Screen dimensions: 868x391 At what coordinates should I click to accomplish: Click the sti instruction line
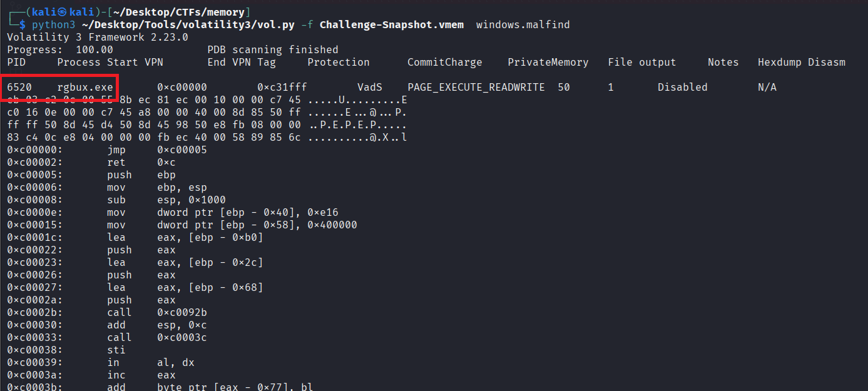point(116,350)
